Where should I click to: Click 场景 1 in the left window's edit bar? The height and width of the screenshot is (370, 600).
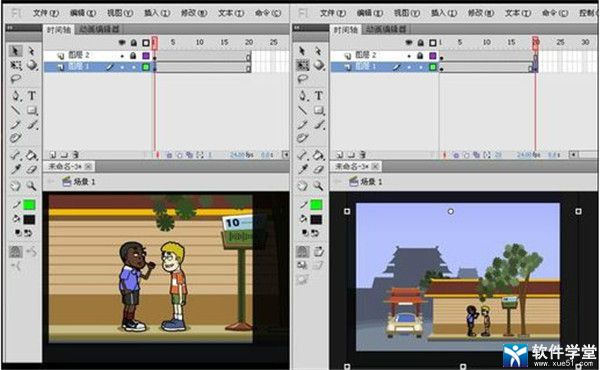click(x=84, y=182)
